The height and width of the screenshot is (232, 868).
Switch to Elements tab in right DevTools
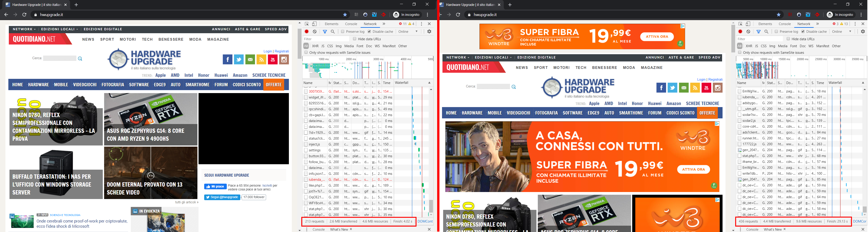[x=765, y=24]
